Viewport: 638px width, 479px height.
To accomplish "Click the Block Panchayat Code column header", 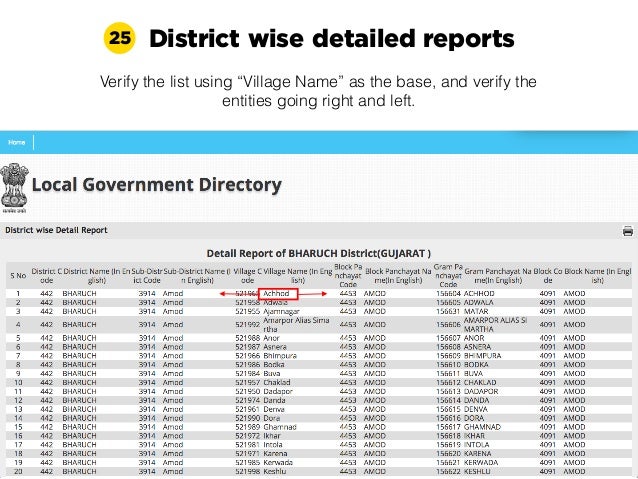I will click(x=348, y=276).
